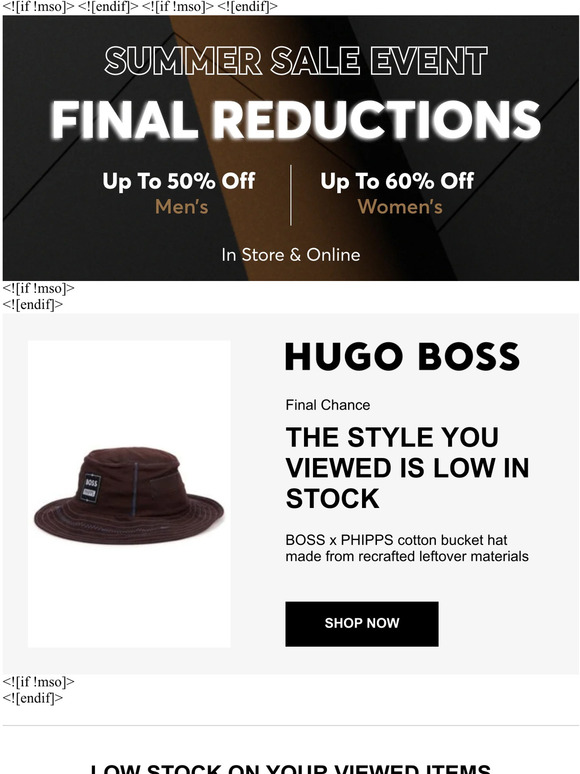Click the brown bucket hat product image
This screenshot has width=580, height=774.
[x=129, y=495]
